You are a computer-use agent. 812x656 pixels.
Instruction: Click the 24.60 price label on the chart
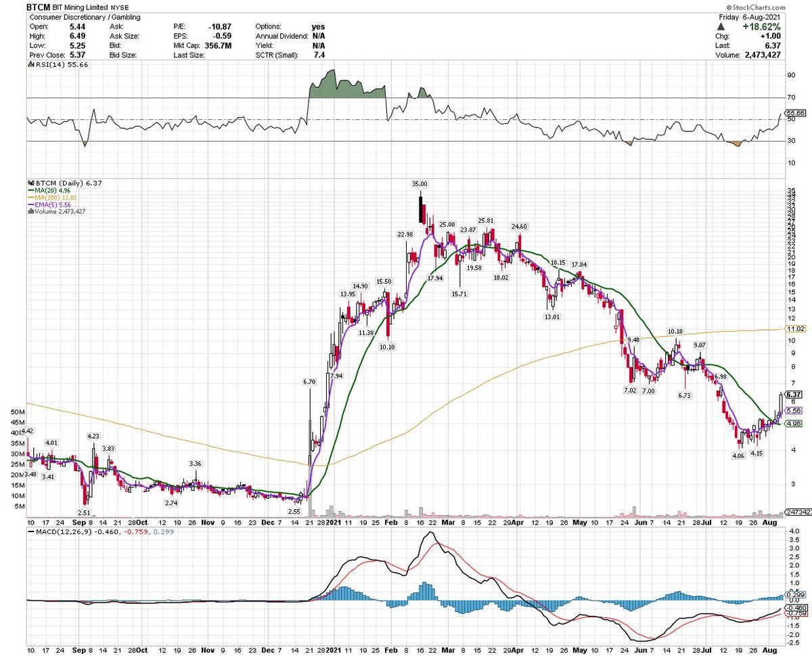[x=520, y=226]
